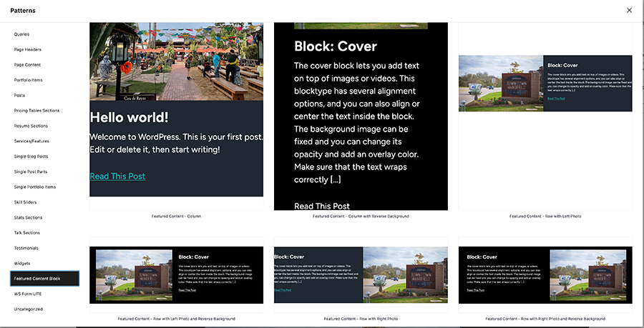Click the teal Read This Post link under Hello world
644x328 pixels.
117,177
